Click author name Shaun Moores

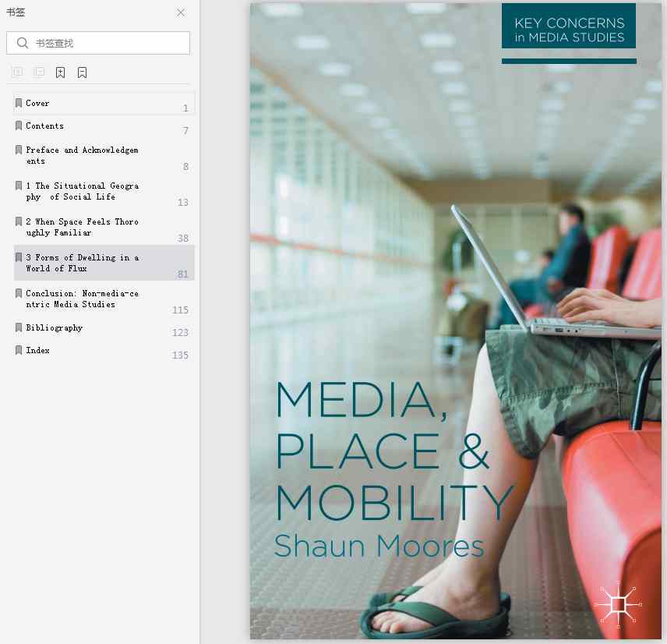pos(379,546)
